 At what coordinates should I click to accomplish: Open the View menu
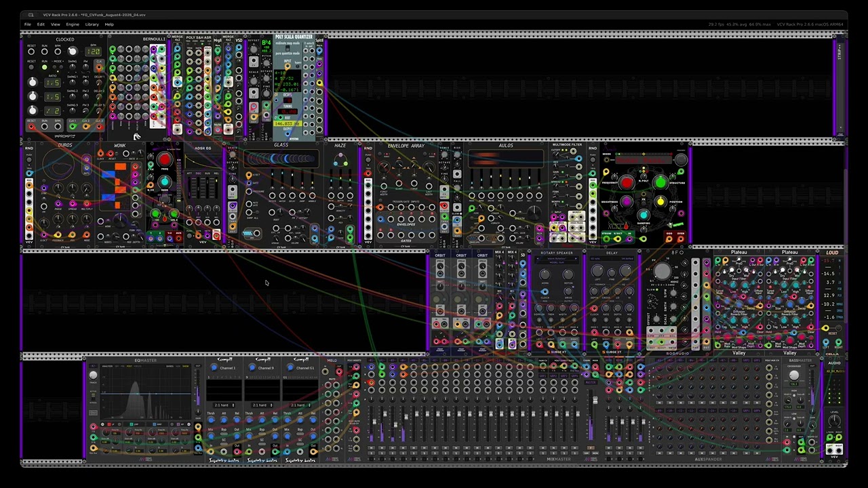coord(55,24)
